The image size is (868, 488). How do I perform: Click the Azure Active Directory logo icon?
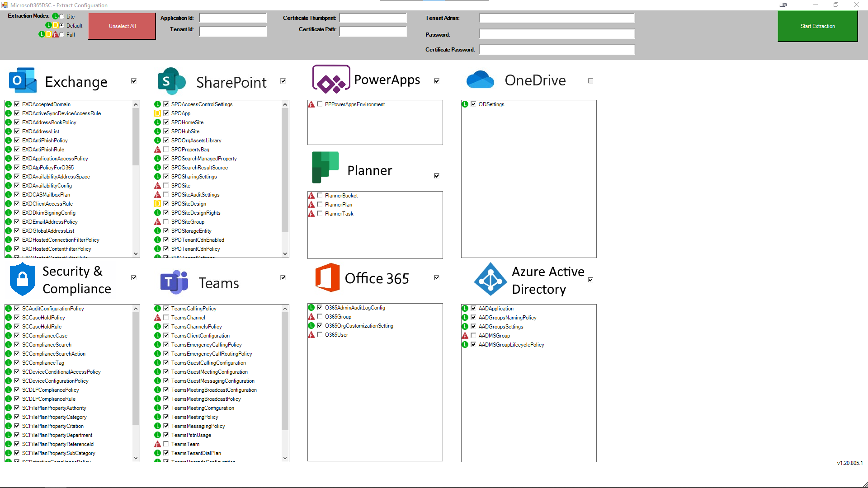click(x=491, y=279)
